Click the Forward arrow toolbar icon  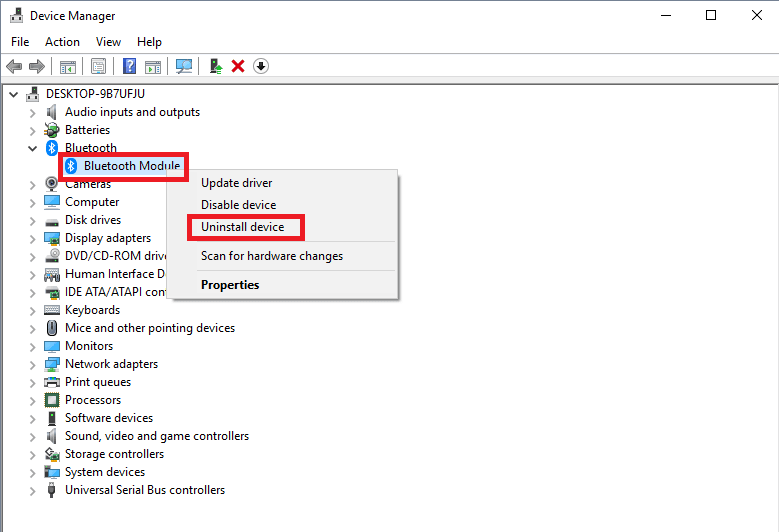pos(37,66)
